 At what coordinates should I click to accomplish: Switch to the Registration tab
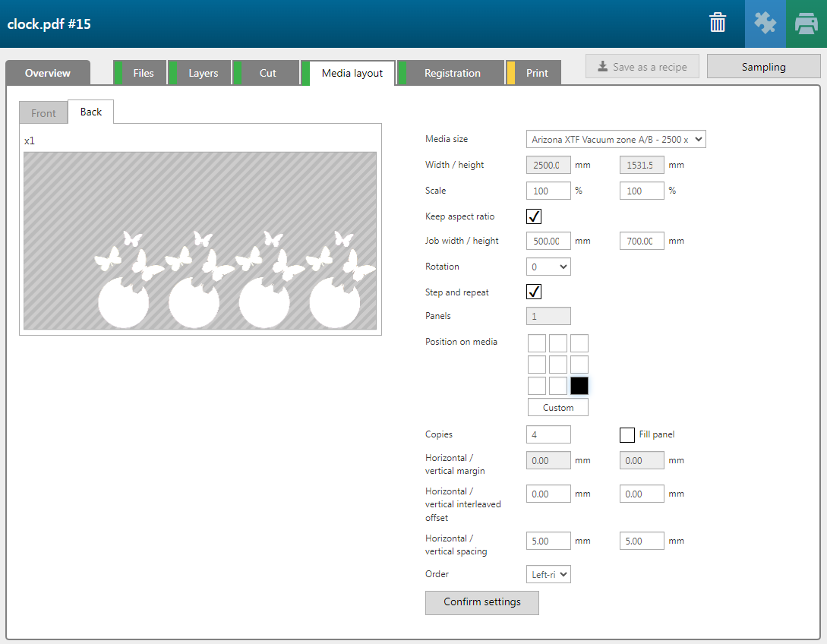click(x=452, y=73)
